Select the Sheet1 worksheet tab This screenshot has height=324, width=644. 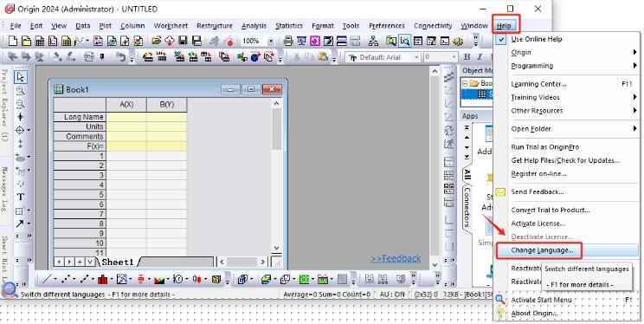coord(118,262)
